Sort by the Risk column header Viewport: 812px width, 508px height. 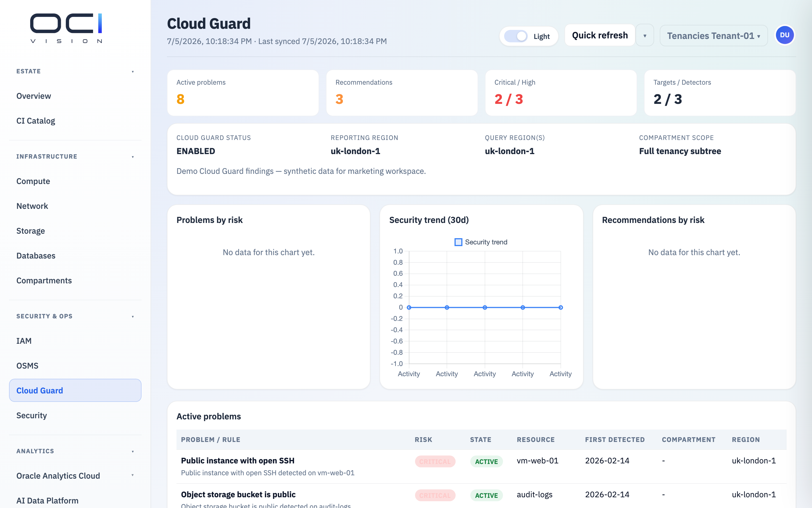(423, 439)
